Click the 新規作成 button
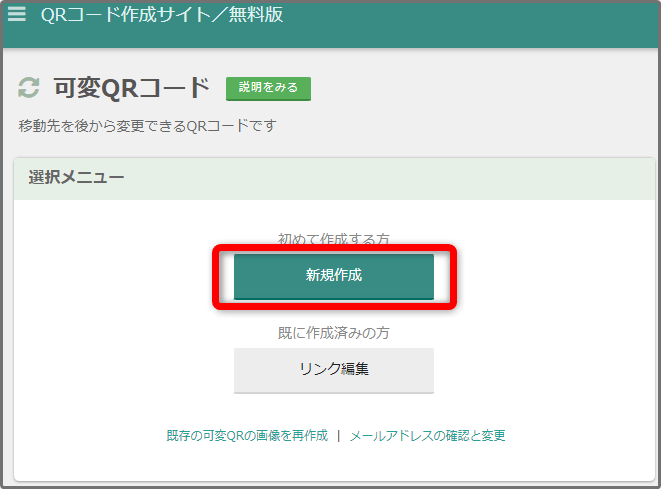 tap(333, 277)
